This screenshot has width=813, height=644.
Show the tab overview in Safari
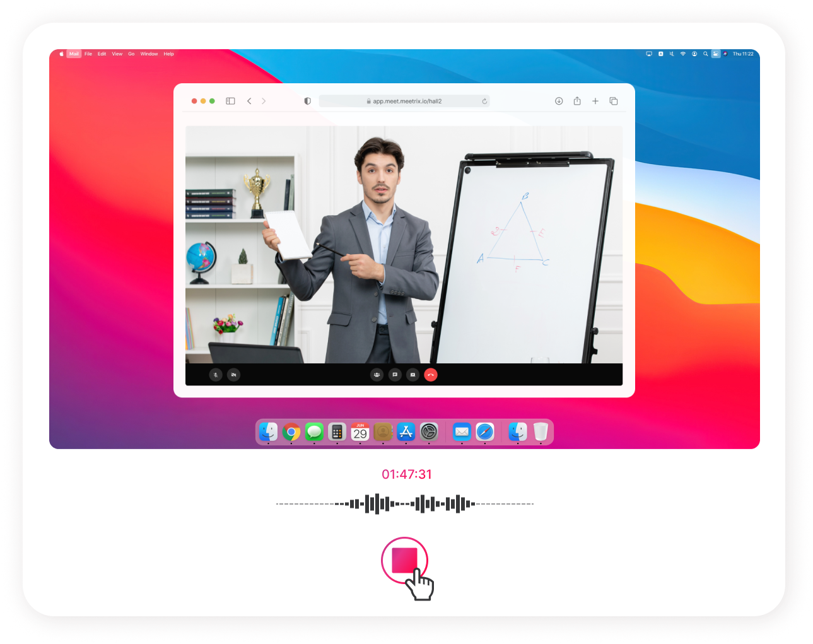click(x=614, y=100)
